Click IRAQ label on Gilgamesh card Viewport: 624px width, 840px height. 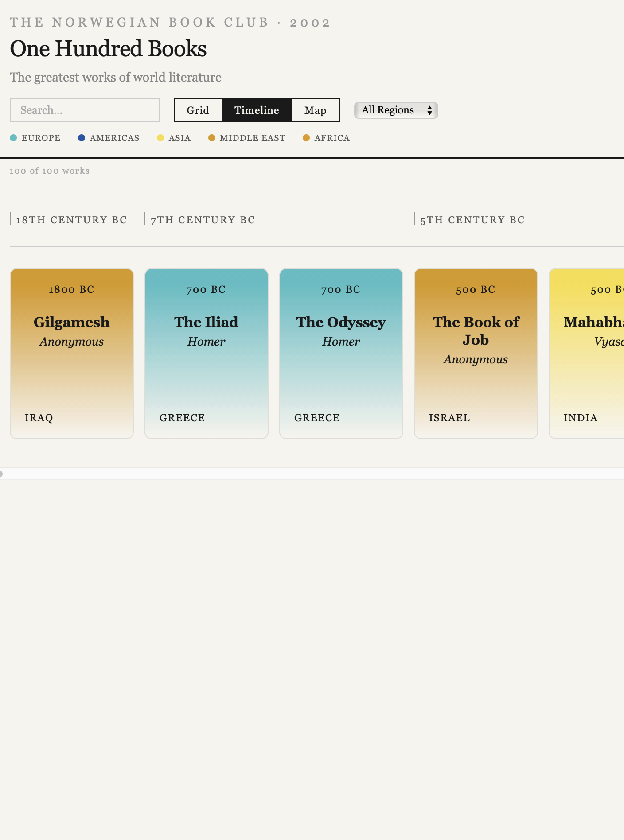click(x=39, y=418)
